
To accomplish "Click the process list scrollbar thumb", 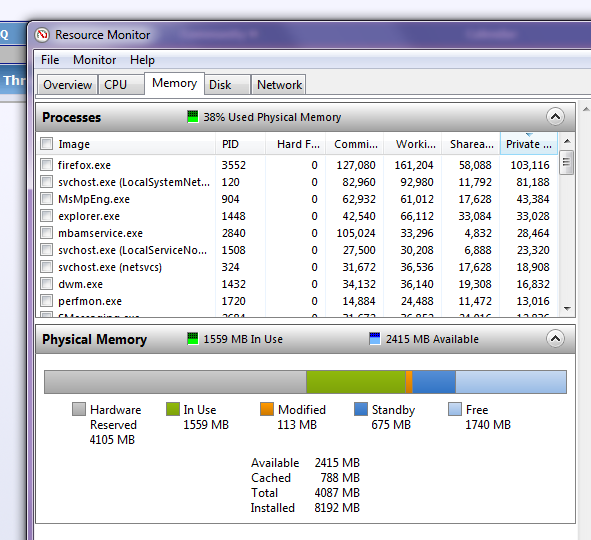I will pos(567,162).
